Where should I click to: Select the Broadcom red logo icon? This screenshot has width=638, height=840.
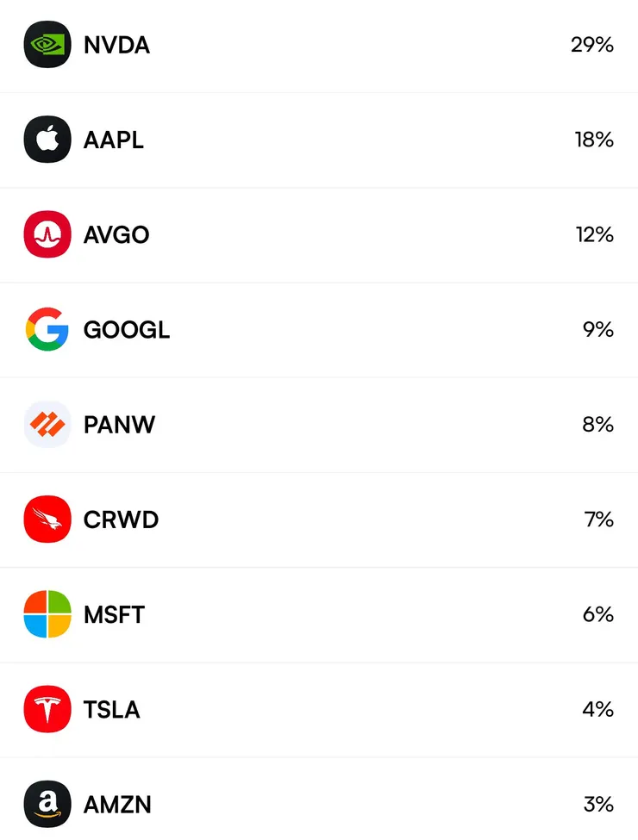pyautogui.click(x=47, y=234)
